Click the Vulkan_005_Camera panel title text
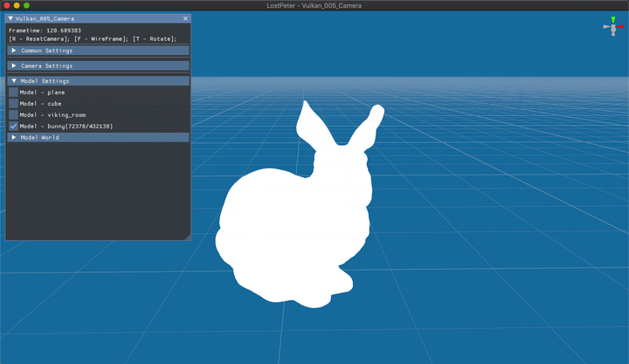The width and height of the screenshot is (629, 364). click(x=44, y=18)
